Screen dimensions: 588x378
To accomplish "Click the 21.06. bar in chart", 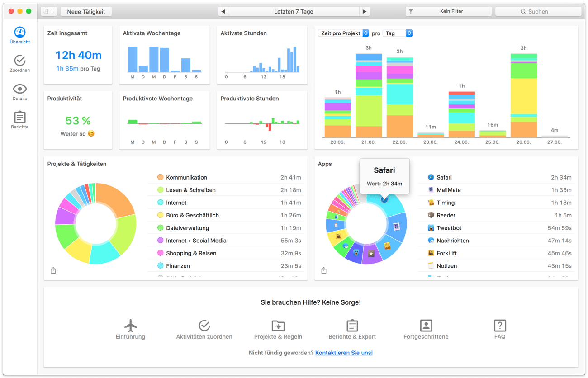I will tap(369, 95).
